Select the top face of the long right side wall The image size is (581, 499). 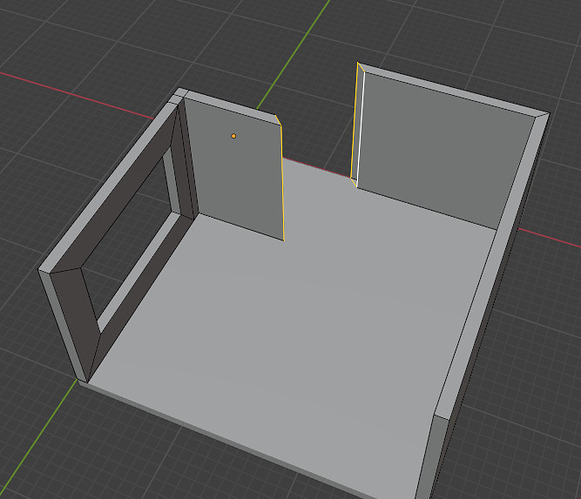[x=493, y=259]
